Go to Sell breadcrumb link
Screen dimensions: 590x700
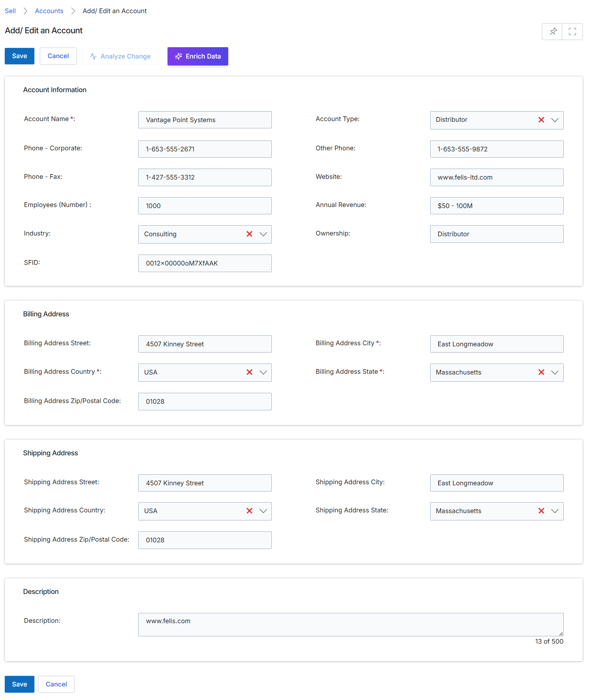pyautogui.click(x=10, y=11)
